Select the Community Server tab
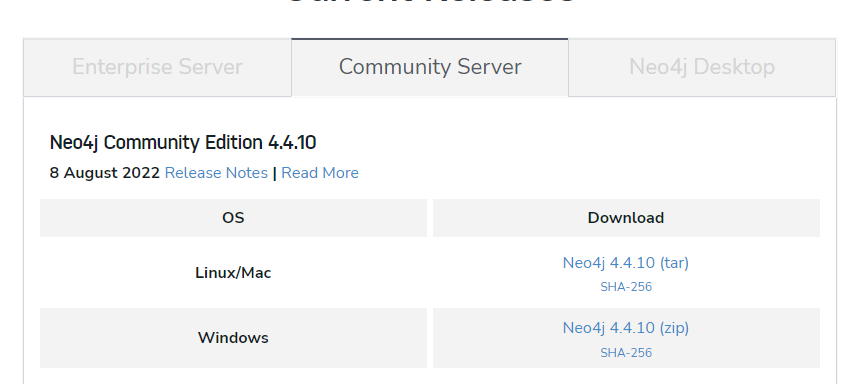 (430, 67)
